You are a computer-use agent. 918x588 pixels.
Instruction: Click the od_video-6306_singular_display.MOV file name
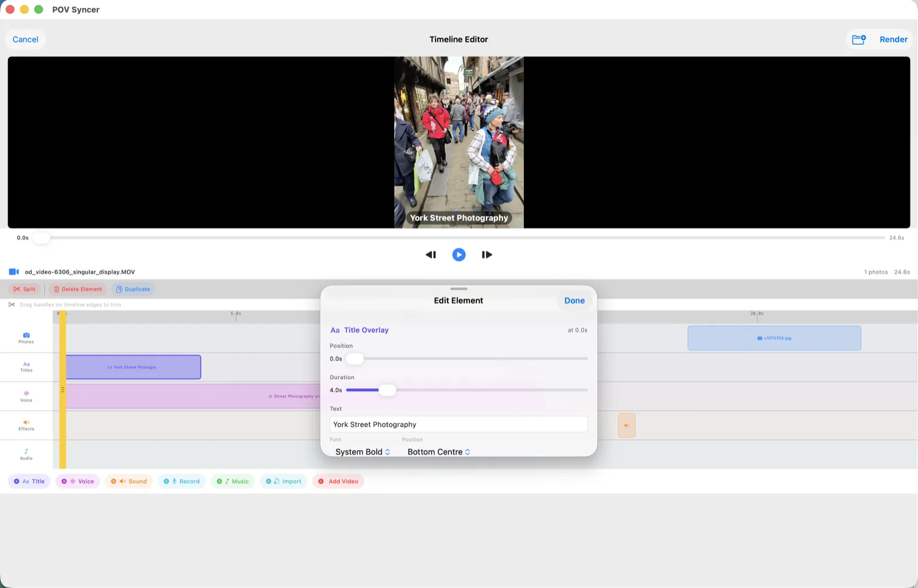click(x=80, y=272)
